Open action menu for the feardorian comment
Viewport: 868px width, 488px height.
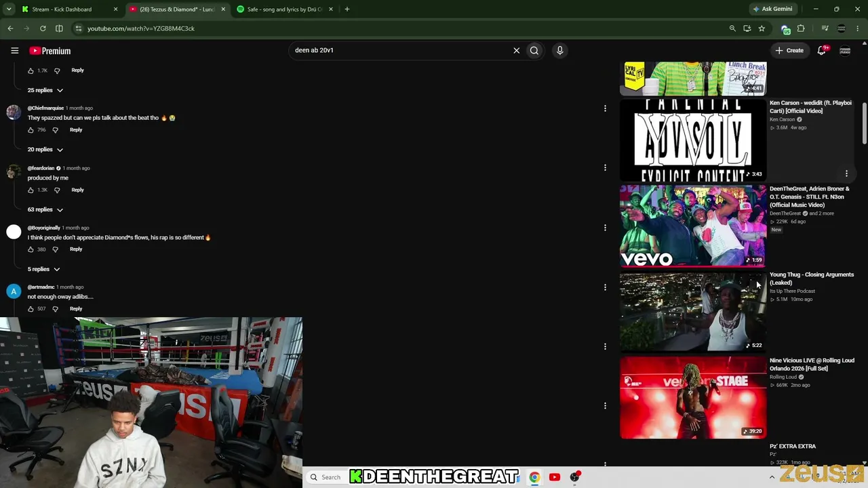point(605,168)
